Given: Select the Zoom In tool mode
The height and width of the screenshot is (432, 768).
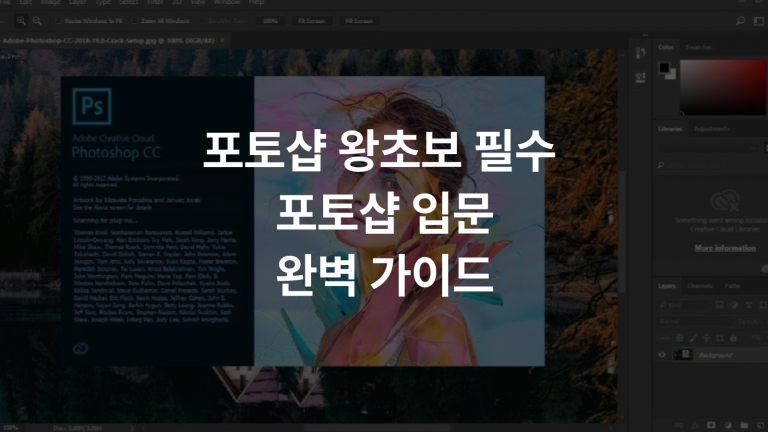Looking at the screenshot, I should [21, 21].
